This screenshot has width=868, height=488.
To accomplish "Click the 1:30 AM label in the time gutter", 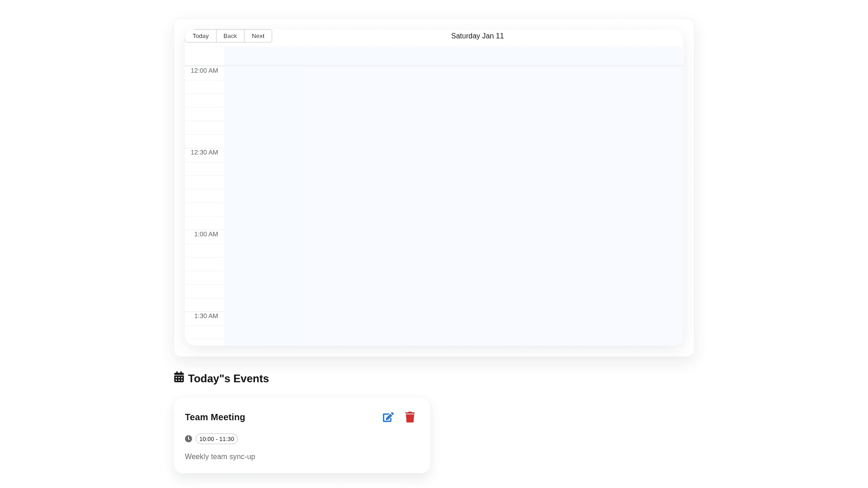I will click(x=206, y=316).
